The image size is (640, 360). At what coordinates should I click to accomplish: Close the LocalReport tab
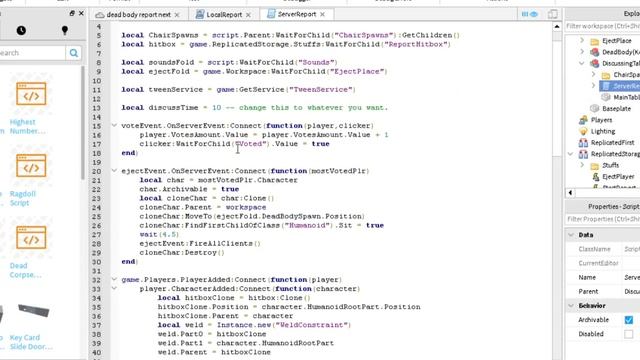pyautogui.click(x=248, y=15)
